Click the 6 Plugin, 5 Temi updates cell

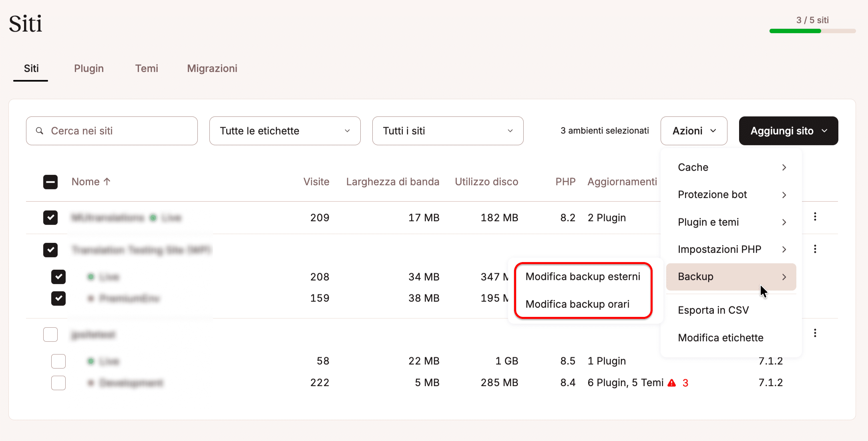pyautogui.click(x=625, y=383)
